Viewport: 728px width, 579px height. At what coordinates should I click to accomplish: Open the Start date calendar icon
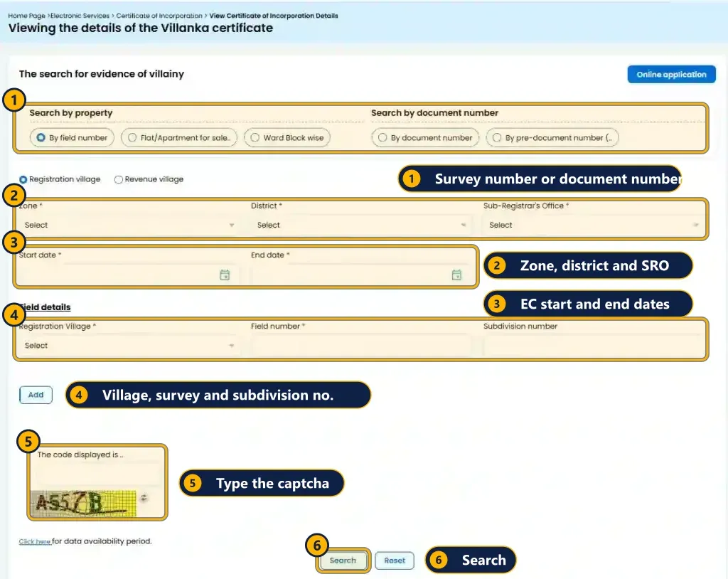click(x=225, y=275)
